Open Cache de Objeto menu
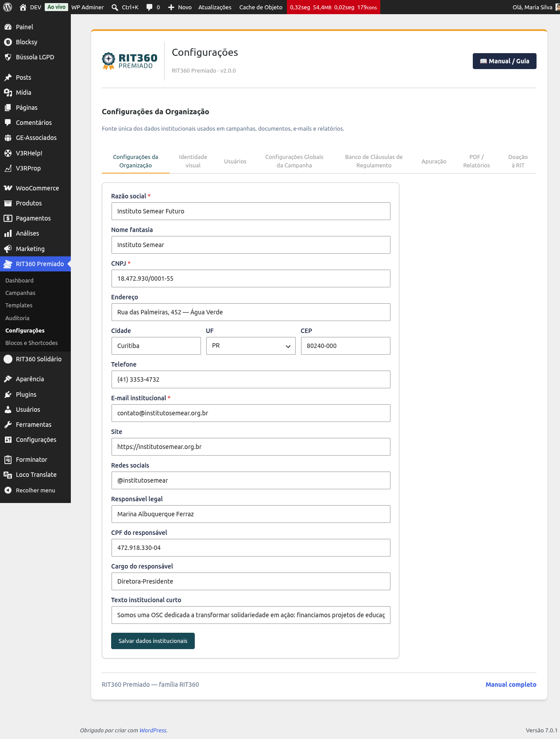 (x=261, y=7)
